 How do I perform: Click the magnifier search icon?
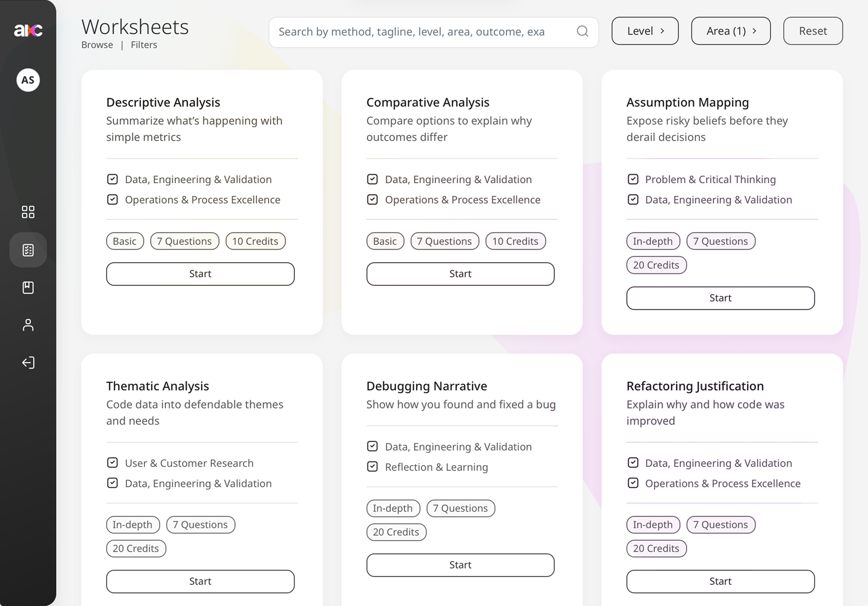[x=582, y=31]
